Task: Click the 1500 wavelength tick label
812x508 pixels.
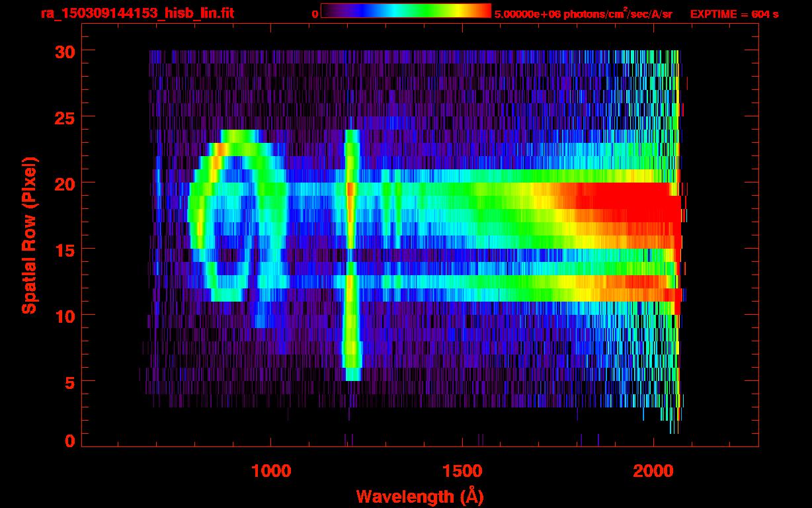Action: click(x=462, y=471)
